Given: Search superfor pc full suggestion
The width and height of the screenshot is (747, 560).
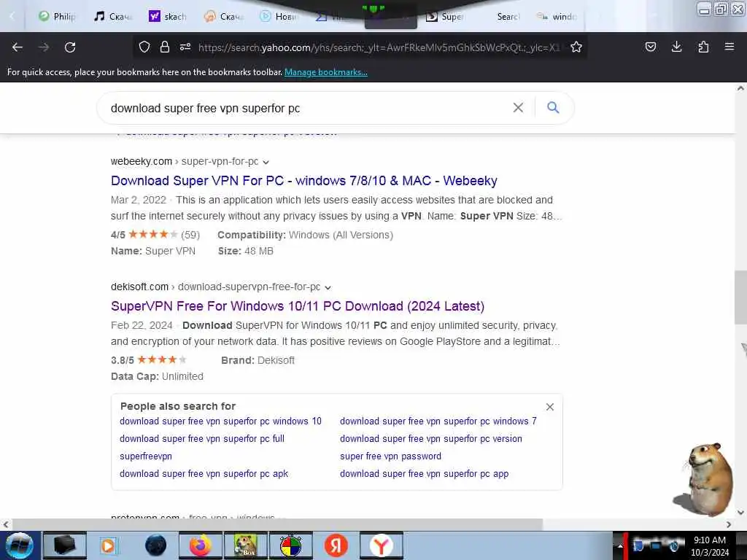Looking at the screenshot, I should 202,438.
